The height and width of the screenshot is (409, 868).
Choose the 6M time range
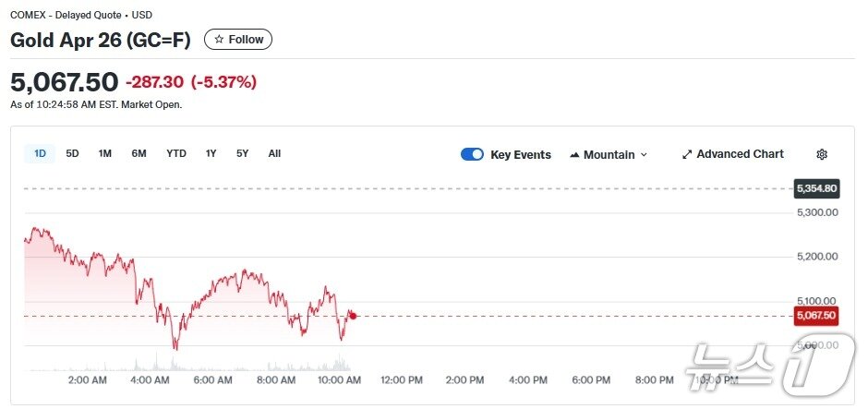[139, 153]
